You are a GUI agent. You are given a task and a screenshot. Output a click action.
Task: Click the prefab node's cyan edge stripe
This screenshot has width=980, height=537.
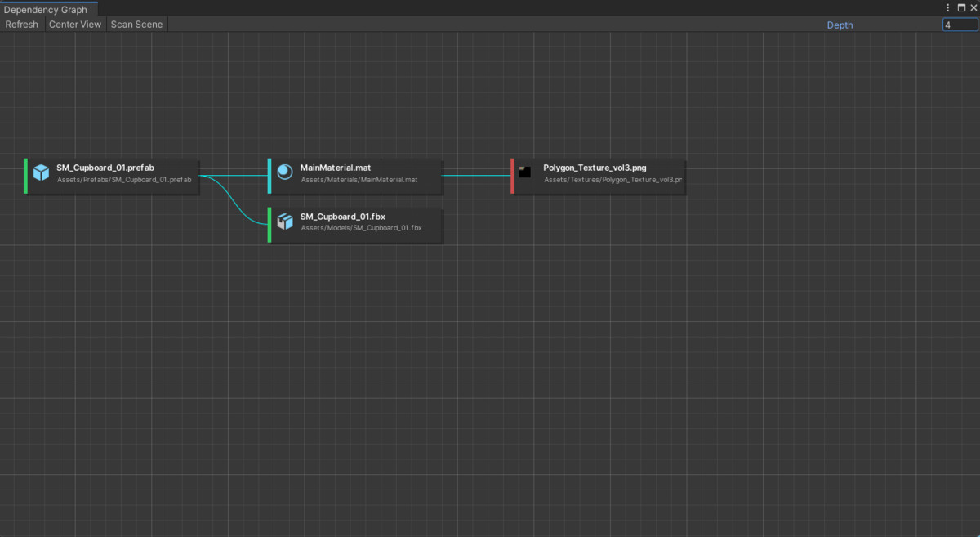pos(25,176)
